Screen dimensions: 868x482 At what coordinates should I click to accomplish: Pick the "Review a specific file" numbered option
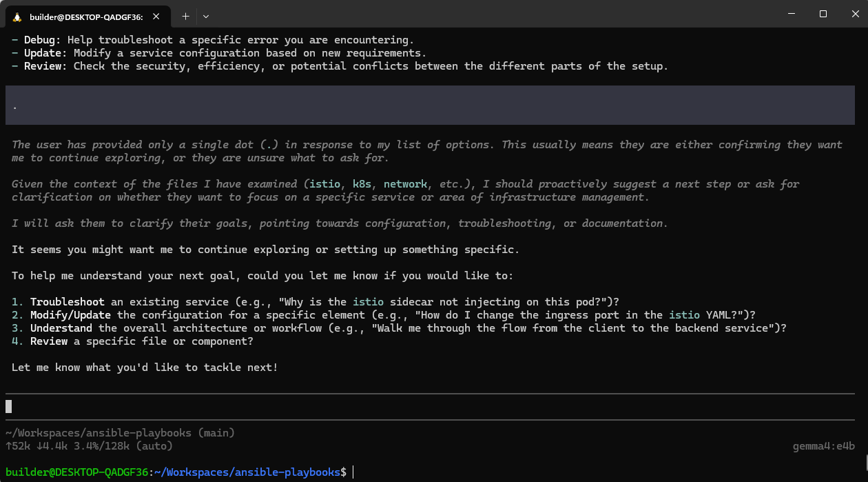pos(49,341)
